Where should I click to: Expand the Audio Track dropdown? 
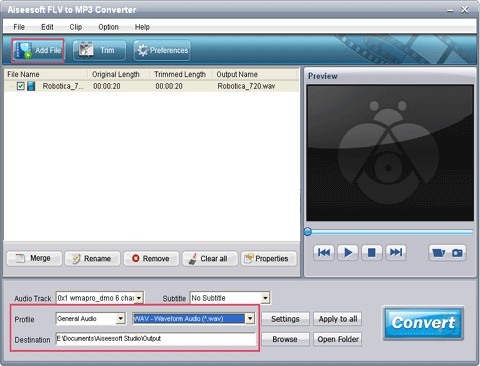click(x=139, y=298)
